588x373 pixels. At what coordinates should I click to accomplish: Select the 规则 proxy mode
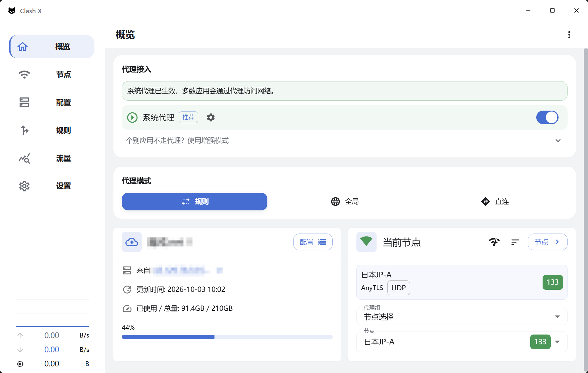click(194, 201)
